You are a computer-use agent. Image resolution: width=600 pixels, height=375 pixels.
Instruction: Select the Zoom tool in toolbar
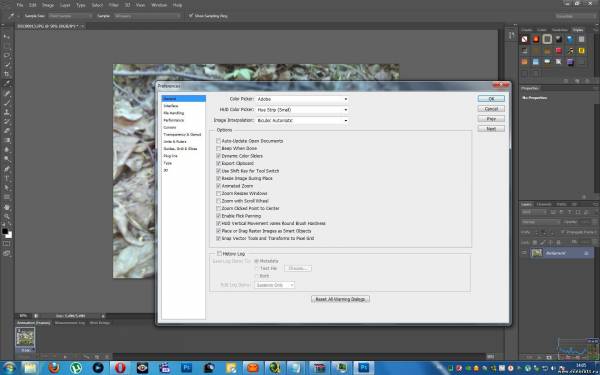[7, 217]
